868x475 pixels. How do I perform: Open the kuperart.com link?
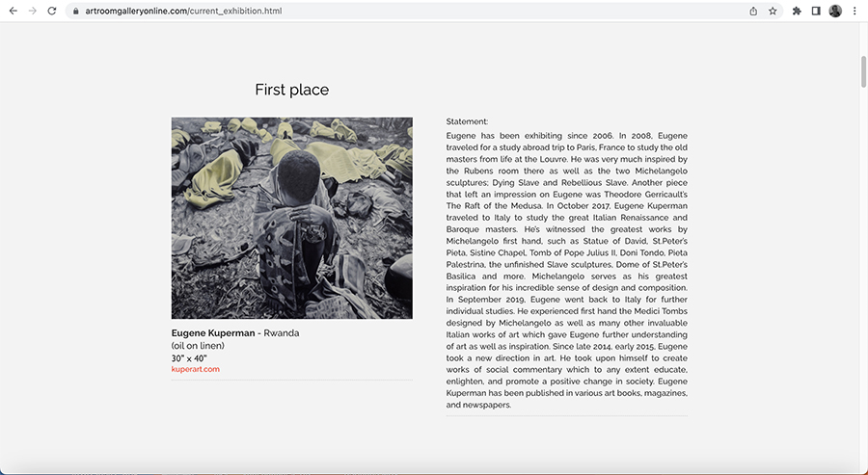point(196,369)
